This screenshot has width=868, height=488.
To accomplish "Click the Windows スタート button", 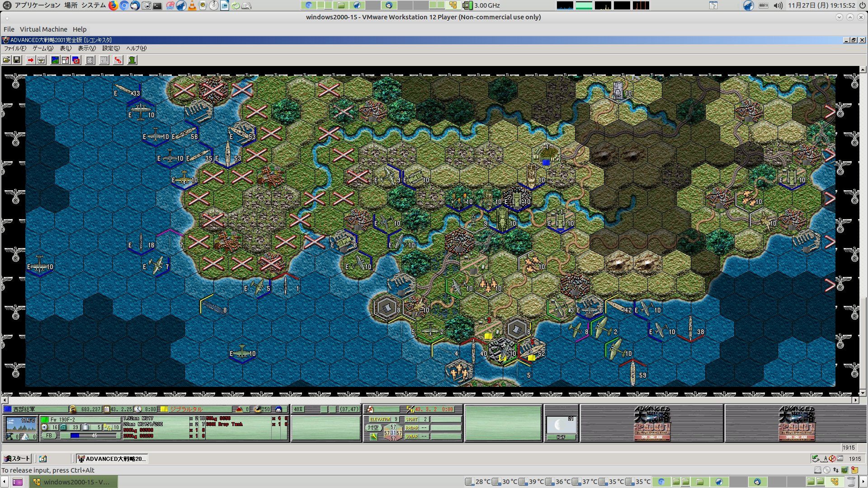I will [x=16, y=459].
